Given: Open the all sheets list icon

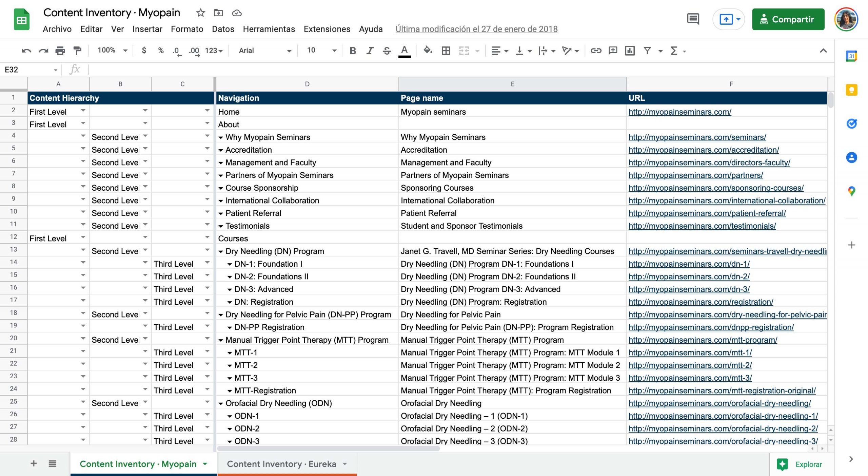Looking at the screenshot, I should [x=52, y=463].
